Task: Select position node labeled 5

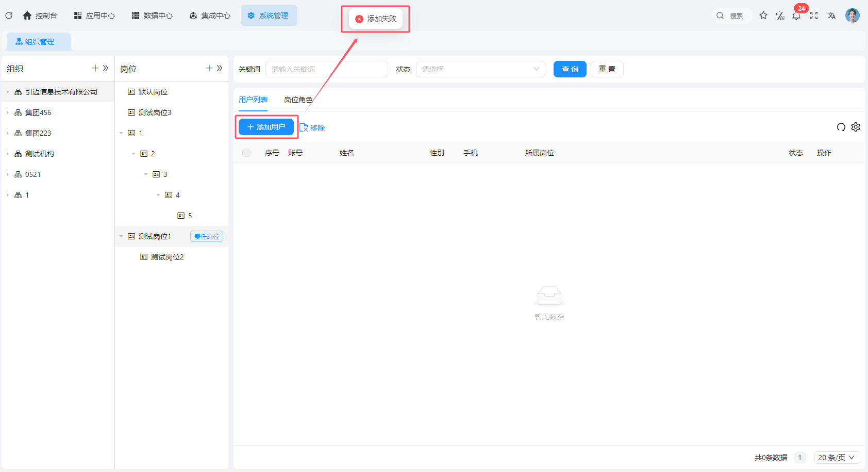Action: pyautogui.click(x=172, y=216)
